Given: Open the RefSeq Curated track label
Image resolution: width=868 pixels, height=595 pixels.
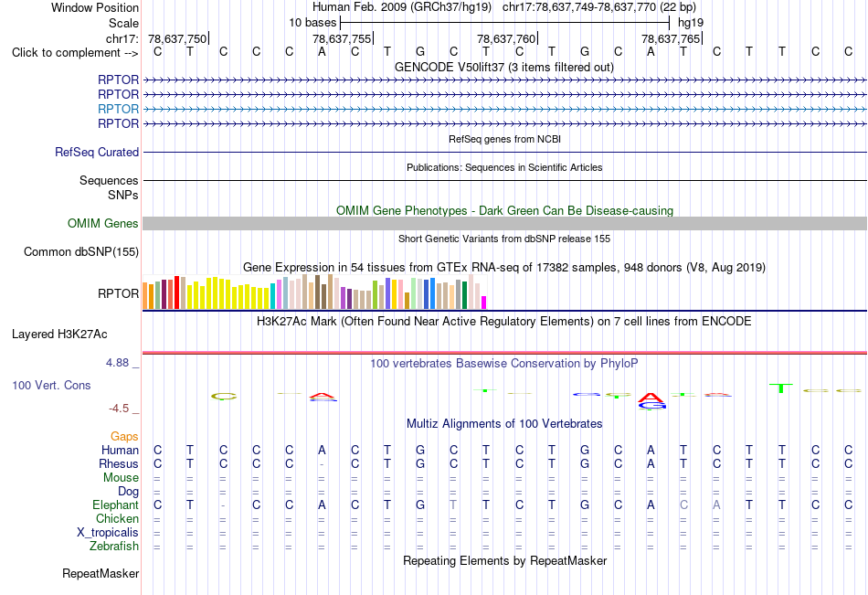Looking at the screenshot, I should coord(96,152).
